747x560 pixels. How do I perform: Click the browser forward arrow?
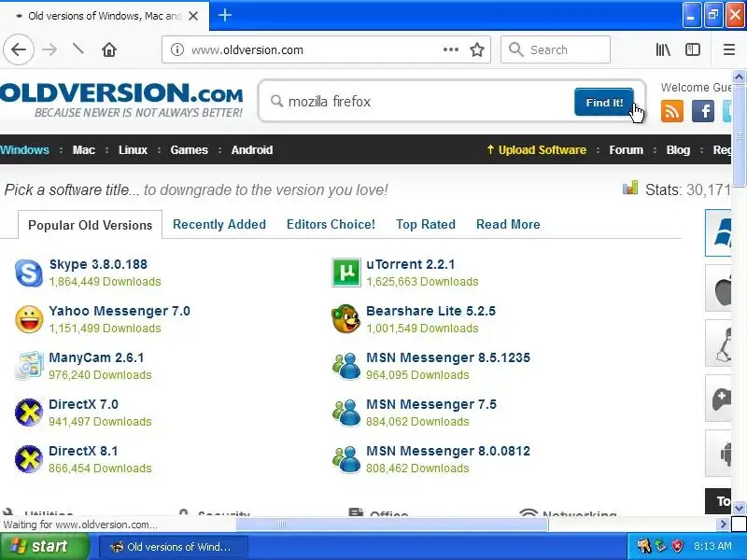coord(49,49)
